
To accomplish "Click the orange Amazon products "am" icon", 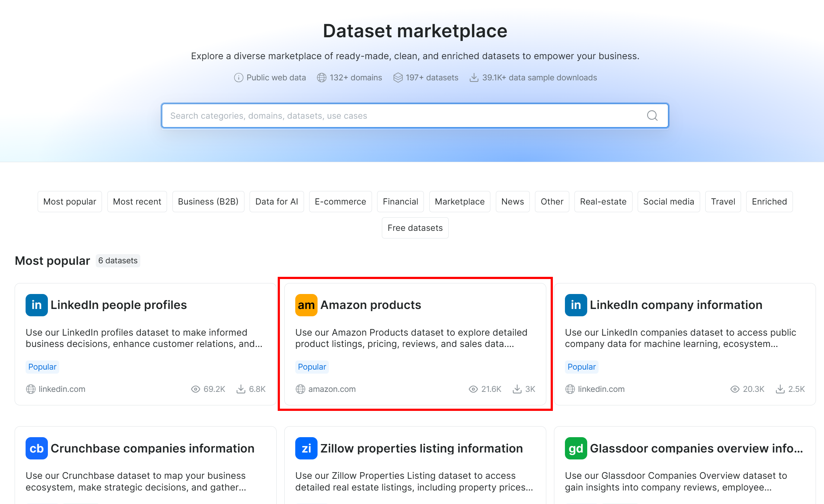I will 306,305.
